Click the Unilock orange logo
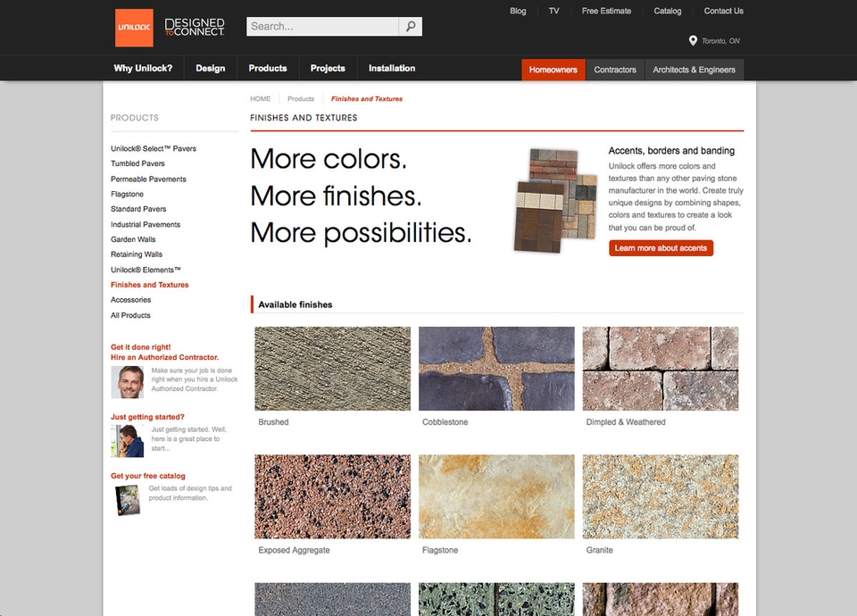 (x=134, y=28)
